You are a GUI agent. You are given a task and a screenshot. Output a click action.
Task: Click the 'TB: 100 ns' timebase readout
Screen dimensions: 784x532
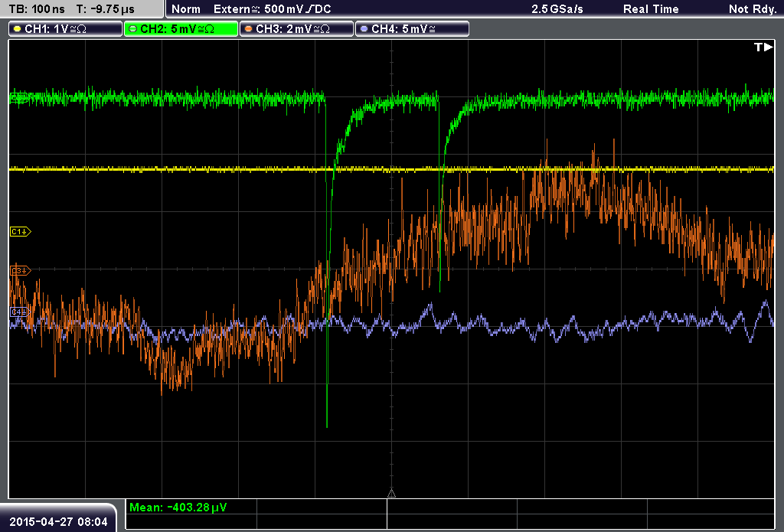(38, 9)
